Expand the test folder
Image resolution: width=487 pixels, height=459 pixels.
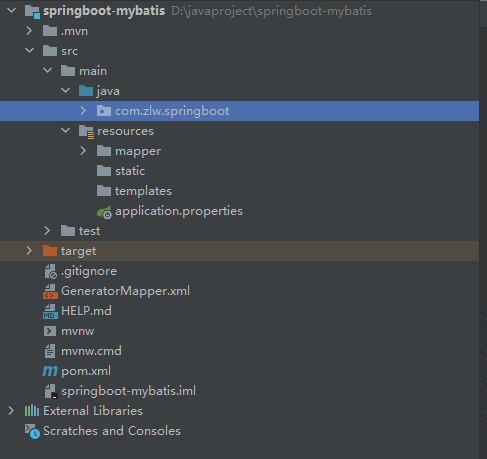click(x=47, y=231)
